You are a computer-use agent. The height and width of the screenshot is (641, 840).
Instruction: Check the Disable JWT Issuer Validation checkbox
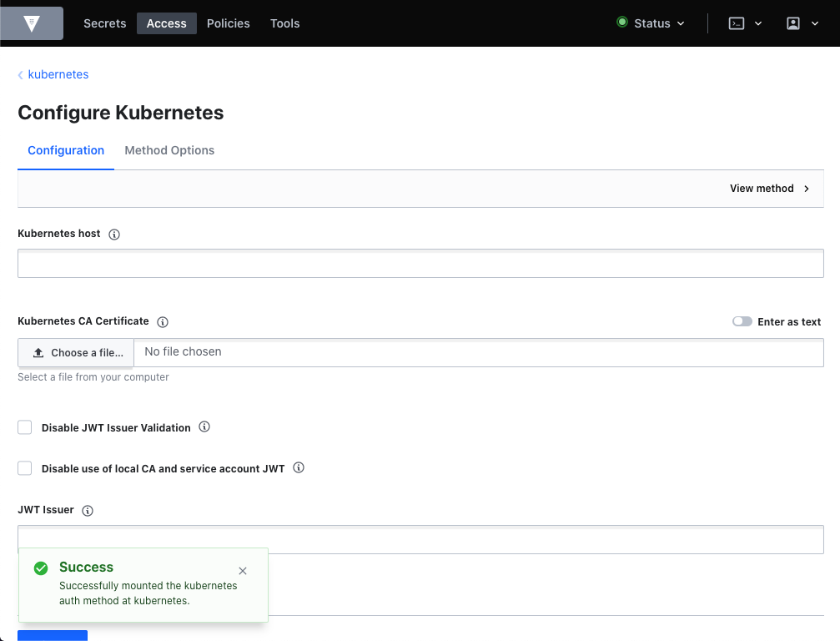pyautogui.click(x=24, y=426)
